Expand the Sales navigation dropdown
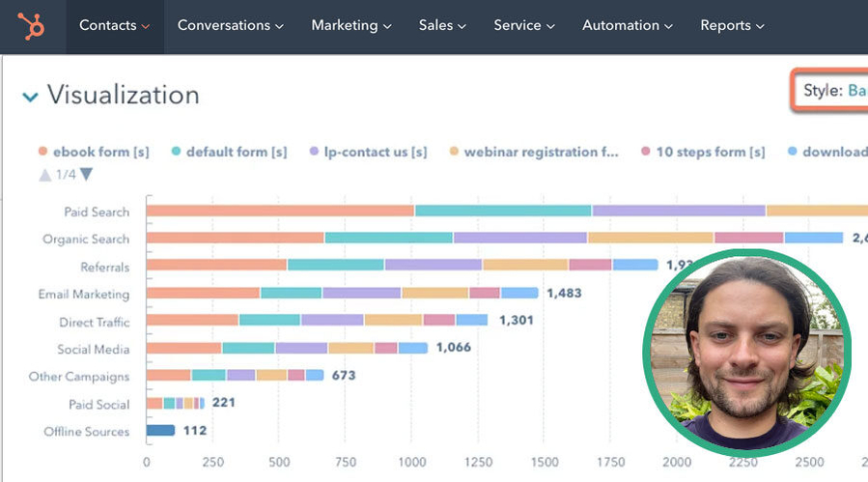The width and height of the screenshot is (868, 482). point(442,26)
